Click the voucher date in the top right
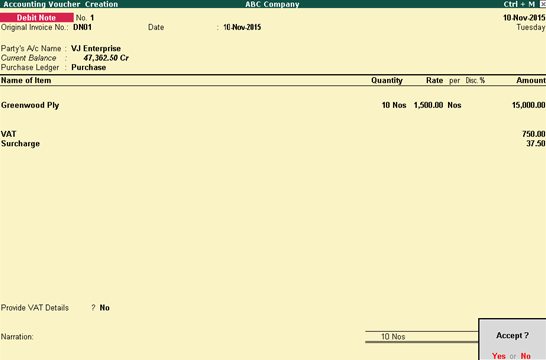 click(524, 18)
